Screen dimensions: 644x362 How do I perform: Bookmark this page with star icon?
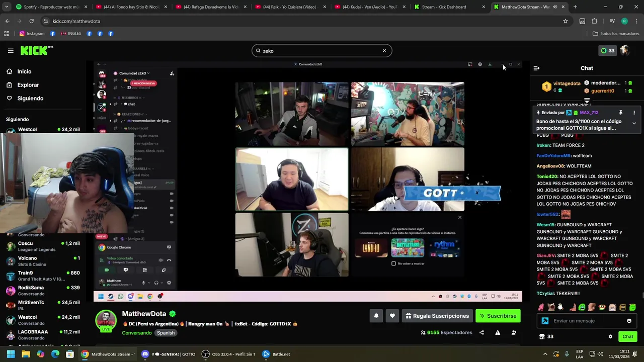pos(566,21)
